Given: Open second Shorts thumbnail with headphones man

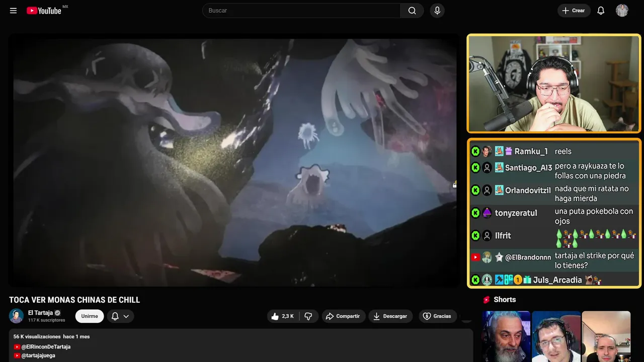Looking at the screenshot, I should [x=555, y=336].
